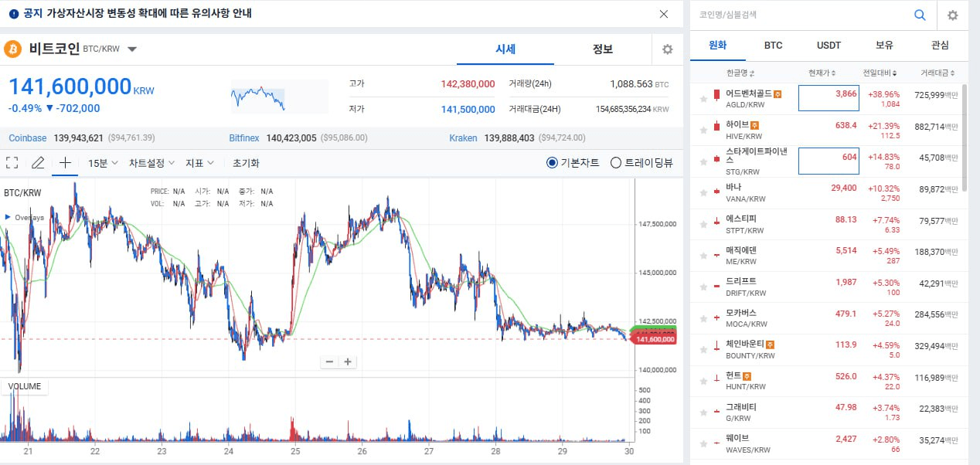Click 바나 price 29,400
980x465 pixels.
tap(844, 188)
